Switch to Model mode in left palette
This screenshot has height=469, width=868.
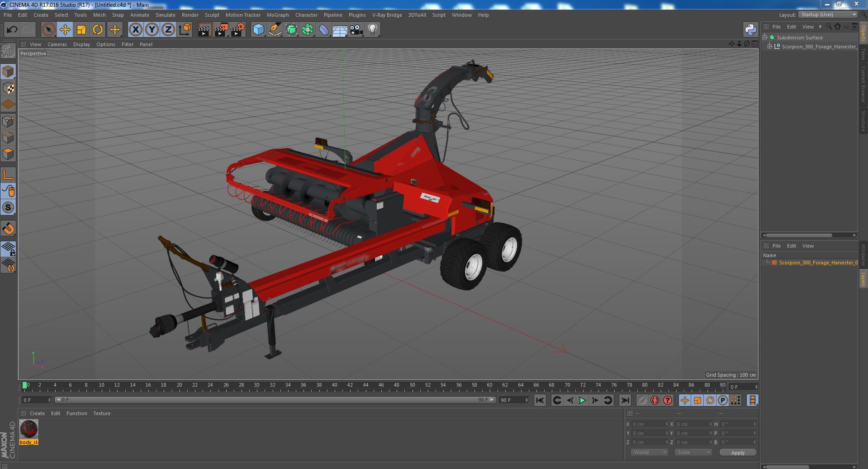point(8,72)
